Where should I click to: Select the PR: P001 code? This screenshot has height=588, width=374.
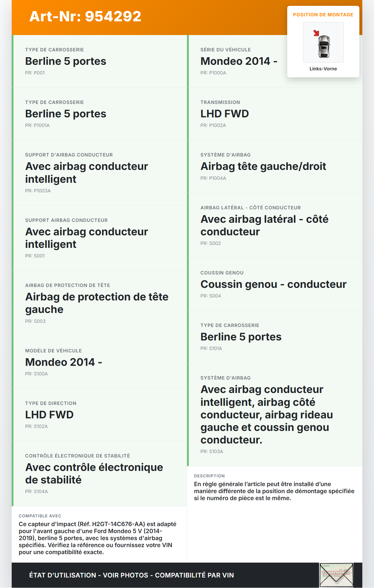click(35, 73)
